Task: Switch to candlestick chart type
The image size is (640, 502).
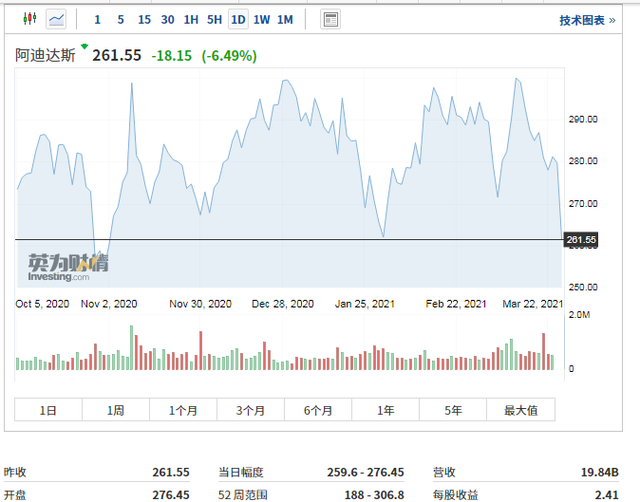Action: tap(30, 19)
